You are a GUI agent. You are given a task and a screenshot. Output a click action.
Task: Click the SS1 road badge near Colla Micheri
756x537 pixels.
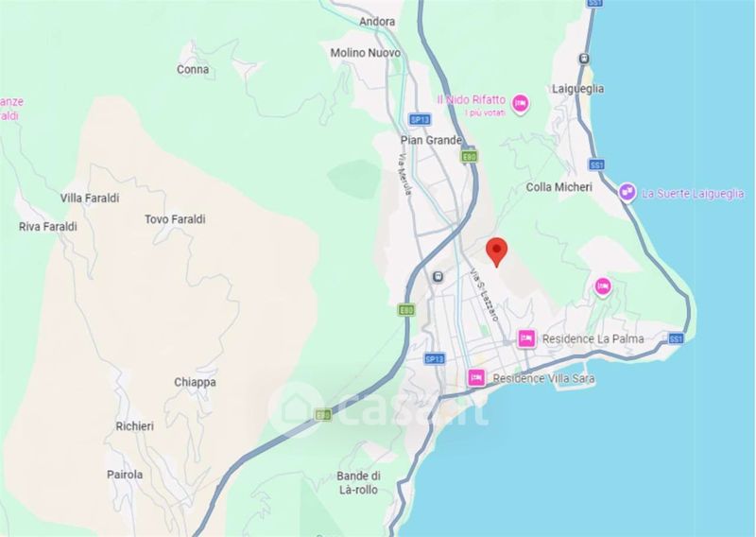(597, 165)
